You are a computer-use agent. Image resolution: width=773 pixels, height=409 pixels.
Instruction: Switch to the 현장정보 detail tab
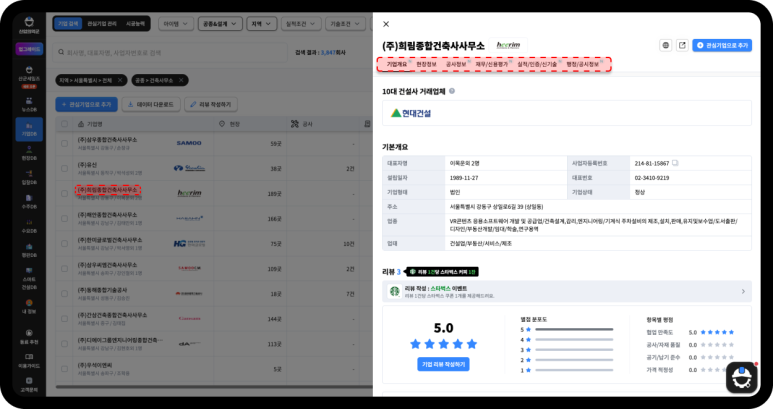click(x=426, y=64)
